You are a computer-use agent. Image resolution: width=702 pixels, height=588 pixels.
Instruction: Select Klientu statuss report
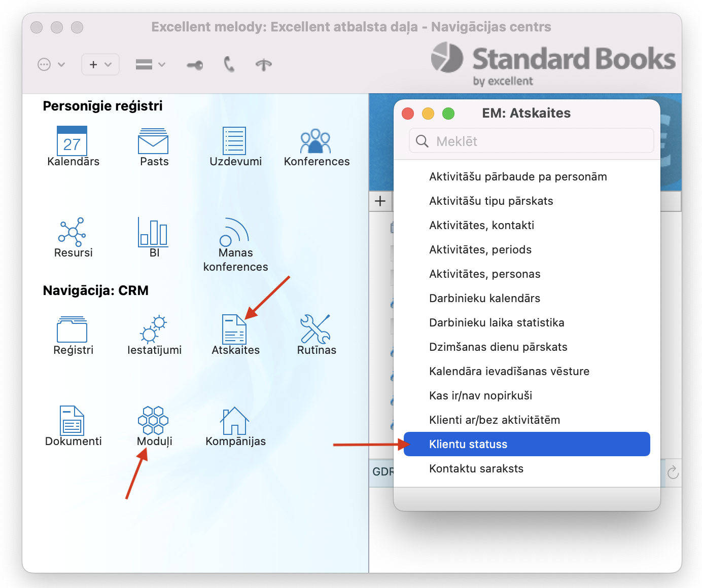(x=526, y=444)
